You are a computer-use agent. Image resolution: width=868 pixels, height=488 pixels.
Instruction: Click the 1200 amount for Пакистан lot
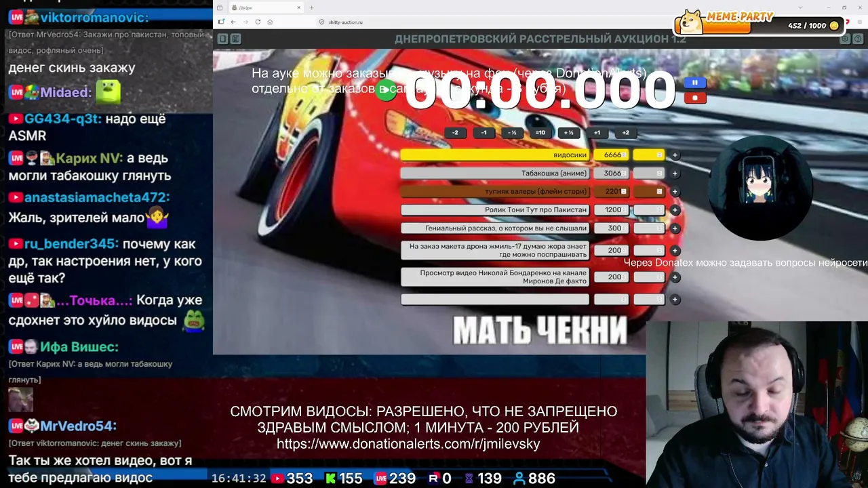612,210
